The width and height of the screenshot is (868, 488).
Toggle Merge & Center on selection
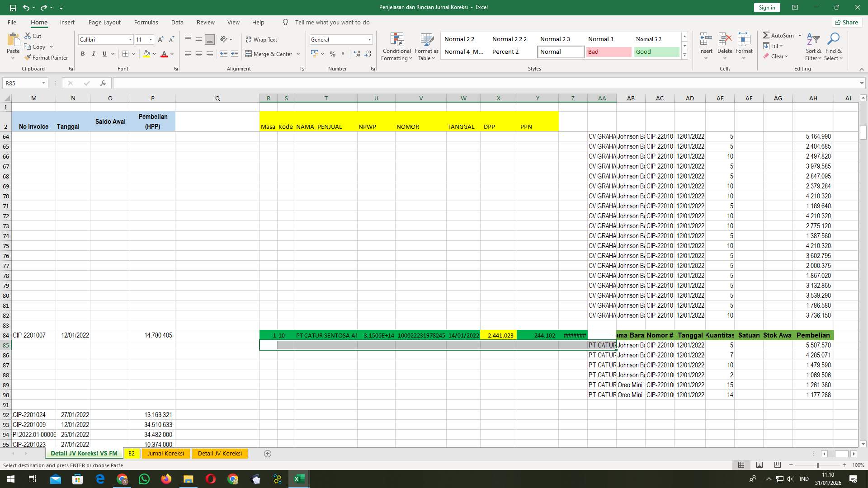269,54
